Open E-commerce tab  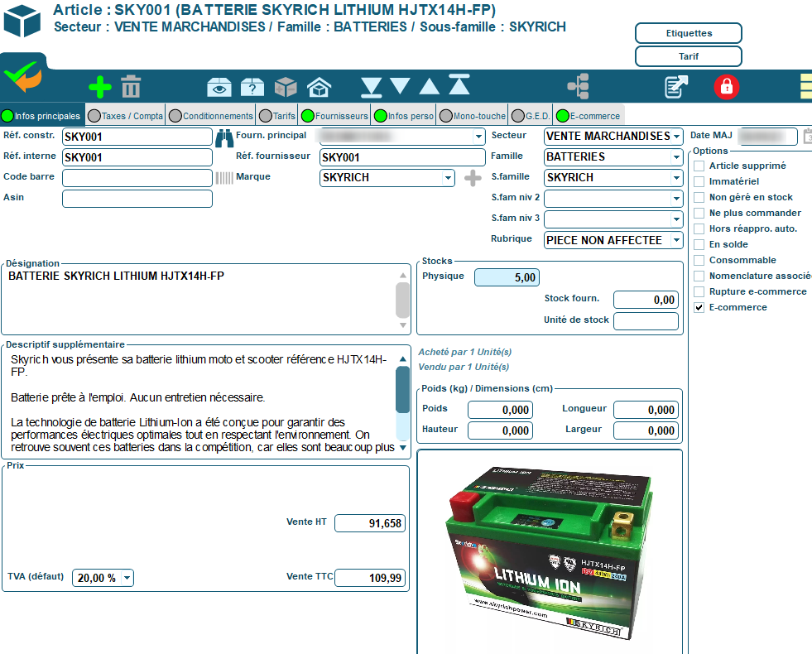[589, 116]
